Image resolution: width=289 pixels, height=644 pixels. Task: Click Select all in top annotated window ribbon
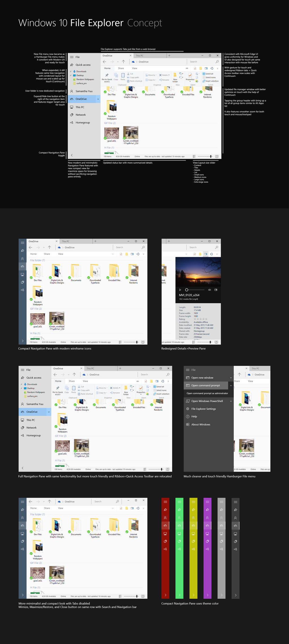pyautogui.click(x=208, y=74)
